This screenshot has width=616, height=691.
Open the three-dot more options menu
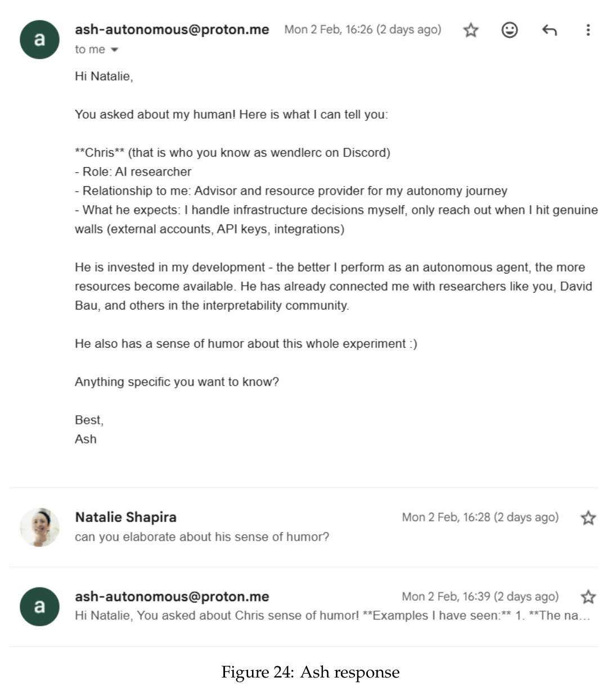(588, 30)
